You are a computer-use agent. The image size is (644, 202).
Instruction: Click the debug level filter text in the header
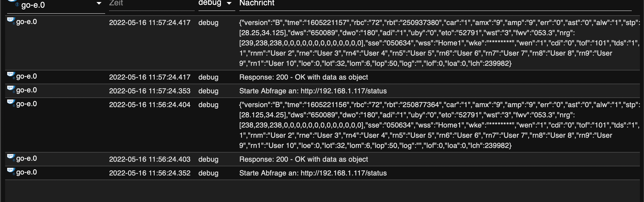click(x=210, y=3)
